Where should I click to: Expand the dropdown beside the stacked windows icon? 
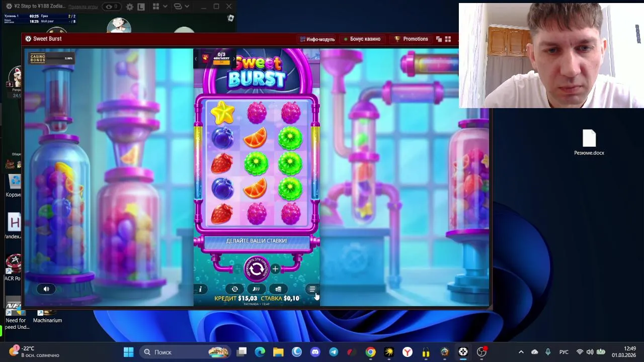187,7
